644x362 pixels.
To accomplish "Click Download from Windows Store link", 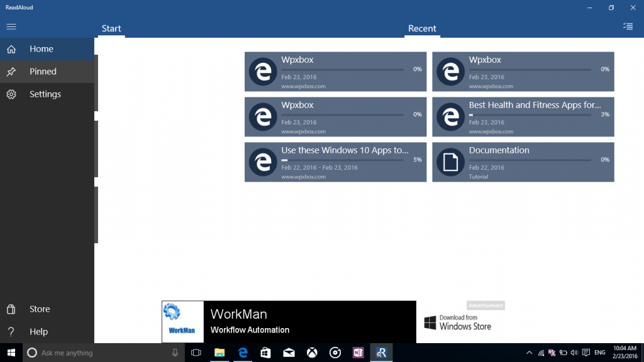I will coord(458,322).
